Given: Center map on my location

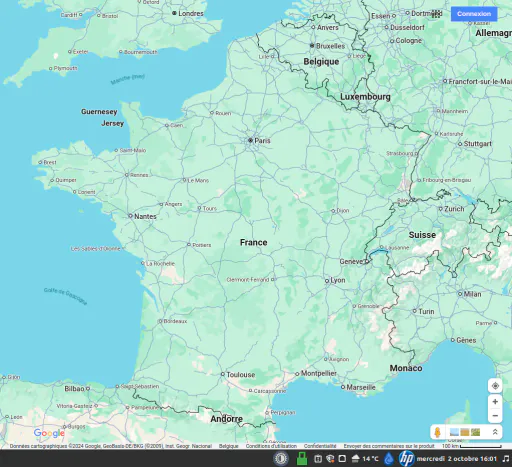Looking at the screenshot, I should tap(495, 386).
